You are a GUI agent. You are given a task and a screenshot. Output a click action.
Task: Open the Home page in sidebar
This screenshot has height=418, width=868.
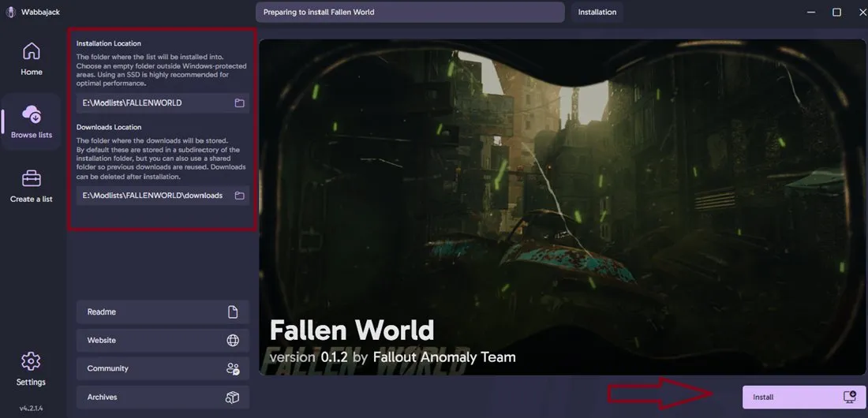pyautogui.click(x=31, y=58)
